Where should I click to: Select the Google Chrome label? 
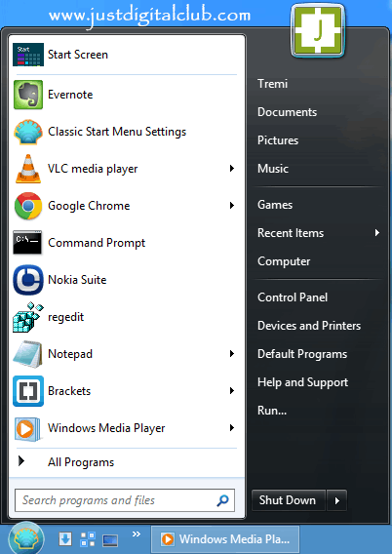(x=89, y=206)
